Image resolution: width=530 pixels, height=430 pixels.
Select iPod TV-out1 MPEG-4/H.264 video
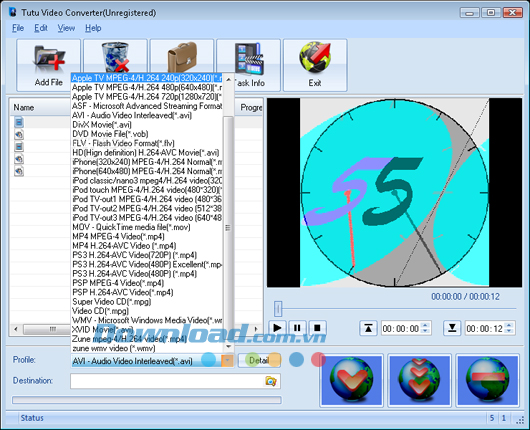[x=147, y=199]
